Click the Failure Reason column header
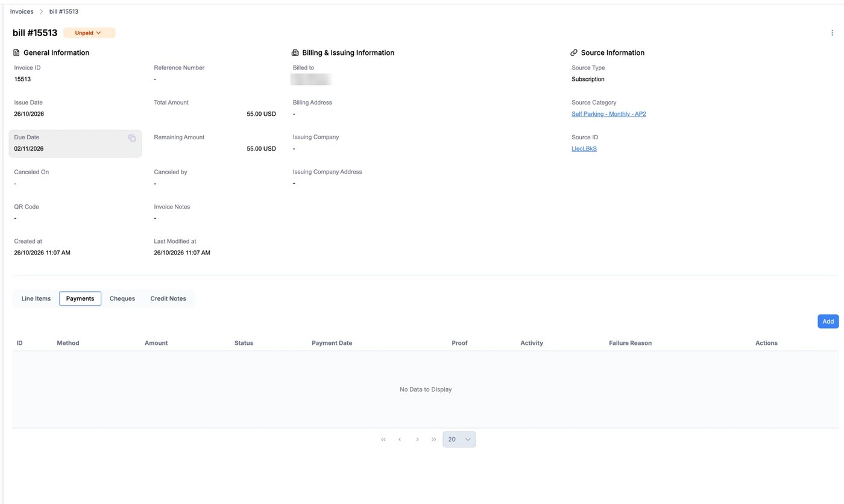Screen dimensions: 844x504 [630, 343]
